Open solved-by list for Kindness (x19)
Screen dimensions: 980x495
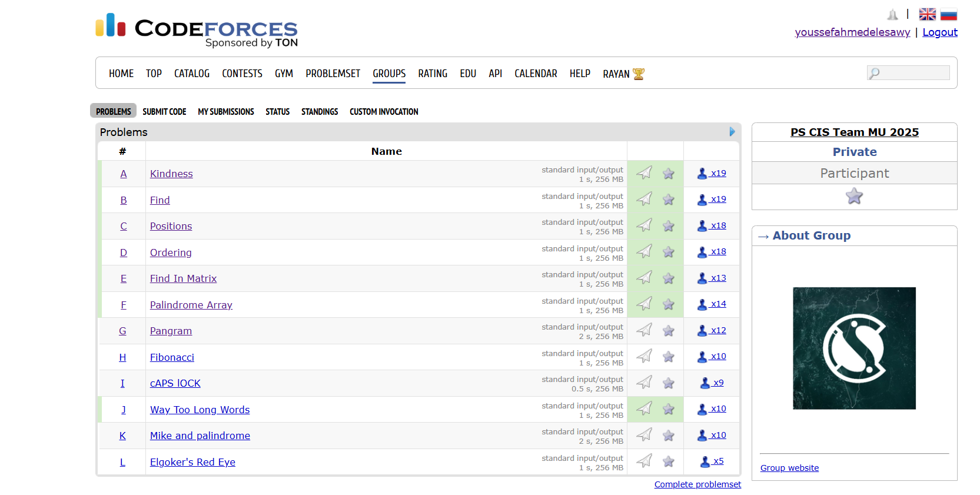click(712, 173)
